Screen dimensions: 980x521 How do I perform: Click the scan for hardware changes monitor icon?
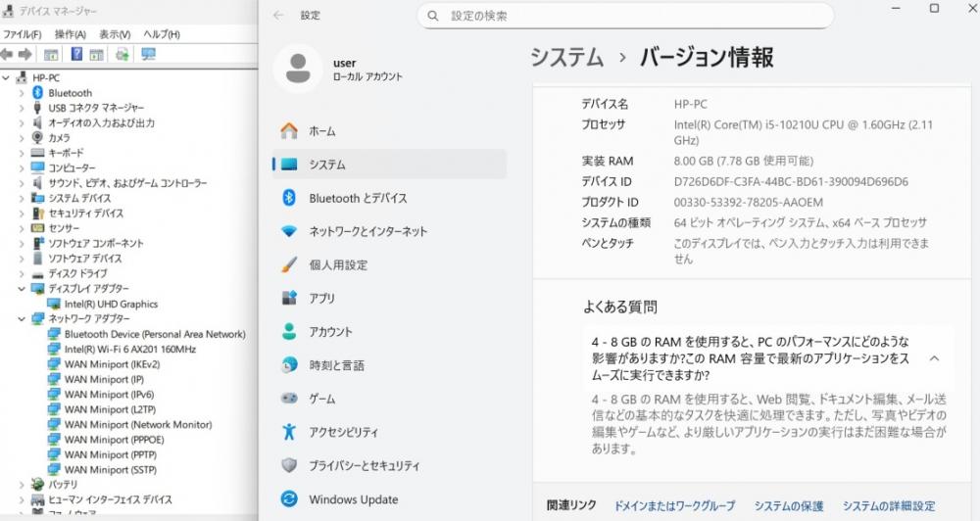click(x=148, y=55)
